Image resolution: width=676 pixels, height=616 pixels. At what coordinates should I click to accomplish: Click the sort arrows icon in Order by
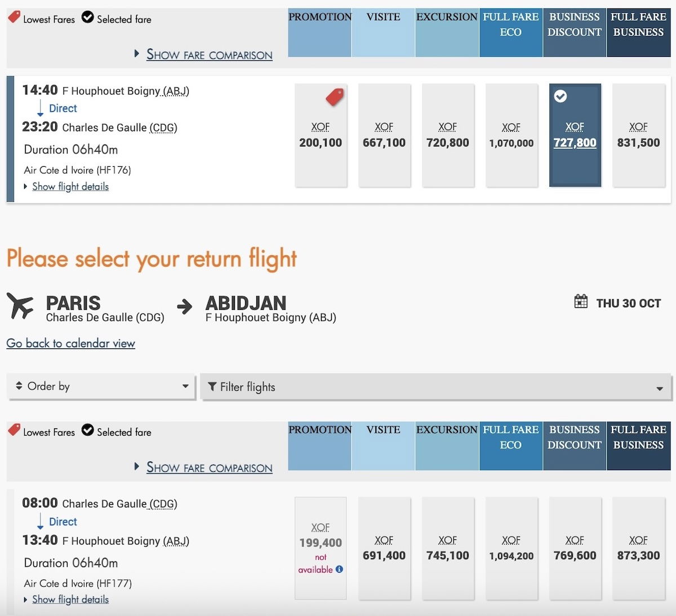tap(19, 386)
